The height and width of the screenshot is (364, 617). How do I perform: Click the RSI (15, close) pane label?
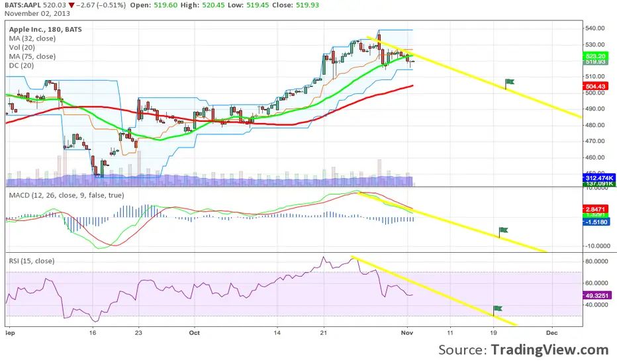click(x=32, y=261)
